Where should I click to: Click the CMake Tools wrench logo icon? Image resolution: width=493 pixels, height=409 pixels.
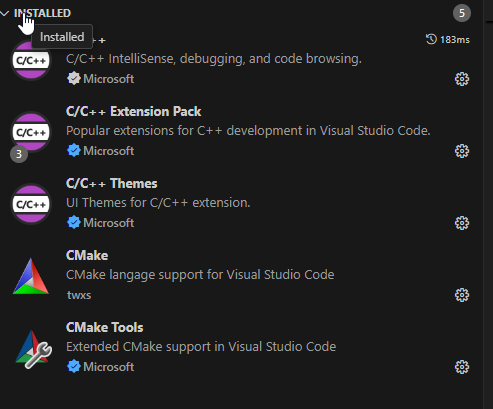33,349
